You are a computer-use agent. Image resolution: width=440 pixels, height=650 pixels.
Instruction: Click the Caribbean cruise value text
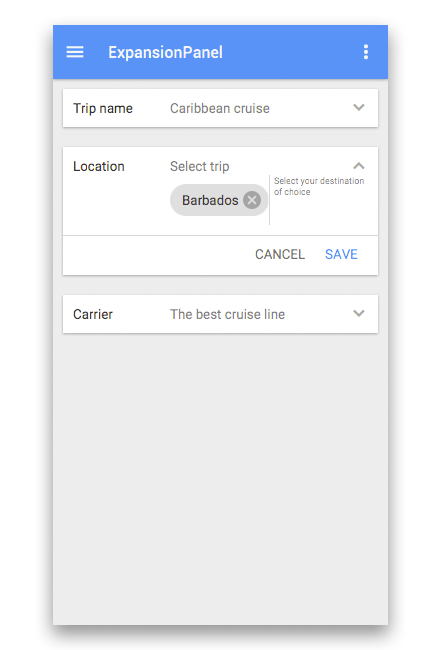[220, 108]
